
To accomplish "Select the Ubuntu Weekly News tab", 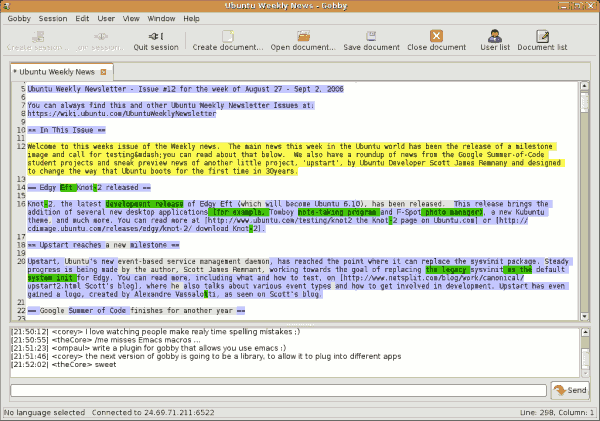I will click(x=56, y=73).
